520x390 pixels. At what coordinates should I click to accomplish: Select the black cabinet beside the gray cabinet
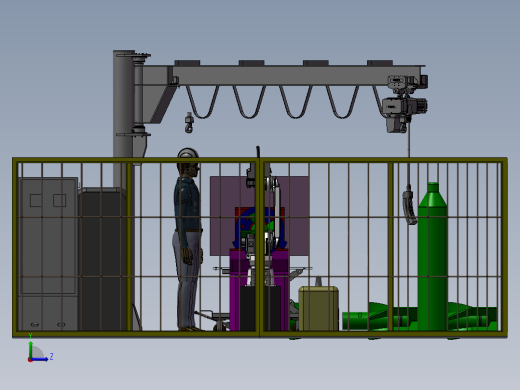tap(103, 259)
